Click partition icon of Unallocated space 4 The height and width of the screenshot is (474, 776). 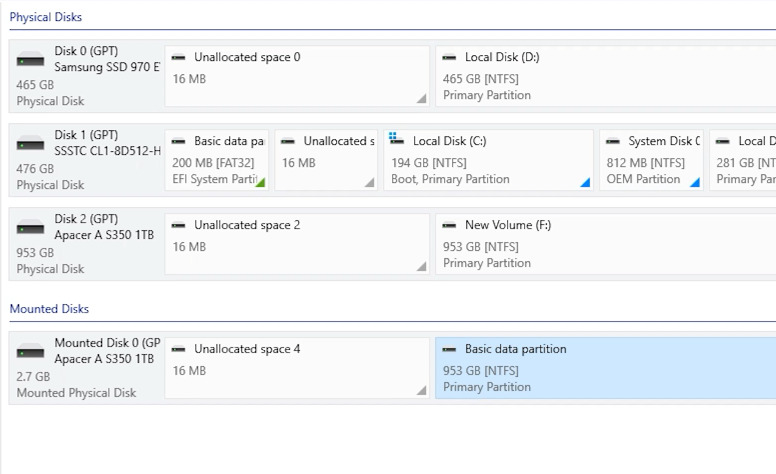(x=179, y=349)
